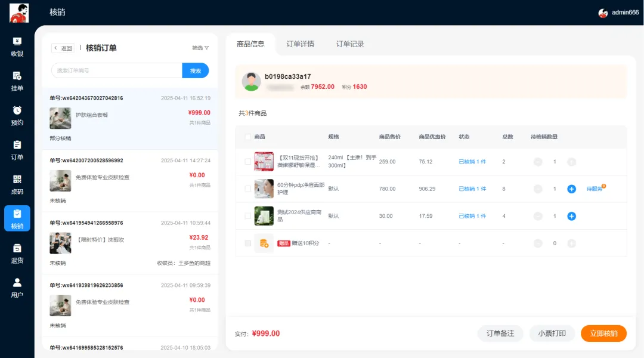Click 已核销 1 件 for 测试2024供应商商品
The width and height of the screenshot is (644, 358).
click(472, 216)
